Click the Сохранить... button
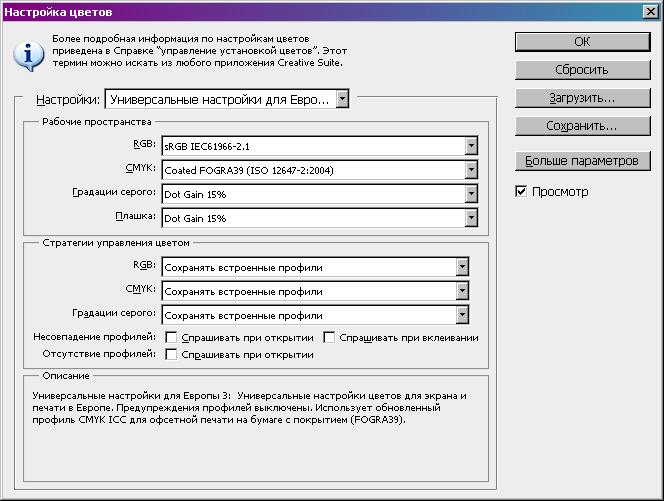Screen dimensions: 664x501 [582, 127]
